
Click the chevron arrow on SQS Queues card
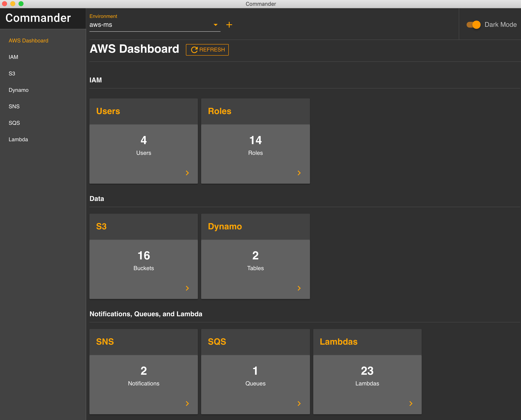299,404
